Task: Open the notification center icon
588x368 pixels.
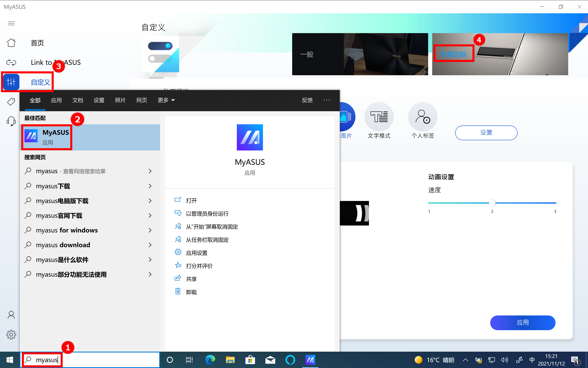Action: coord(575,360)
